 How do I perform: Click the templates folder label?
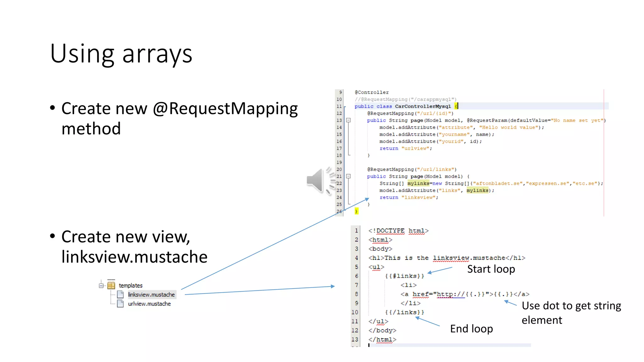pyautogui.click(x=130, y=285)
